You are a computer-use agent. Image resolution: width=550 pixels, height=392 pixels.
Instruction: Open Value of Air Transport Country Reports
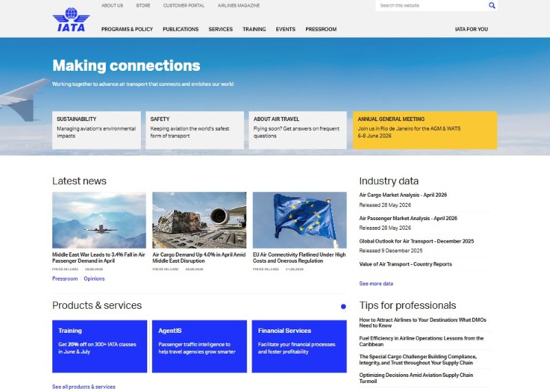click(406, 264)
